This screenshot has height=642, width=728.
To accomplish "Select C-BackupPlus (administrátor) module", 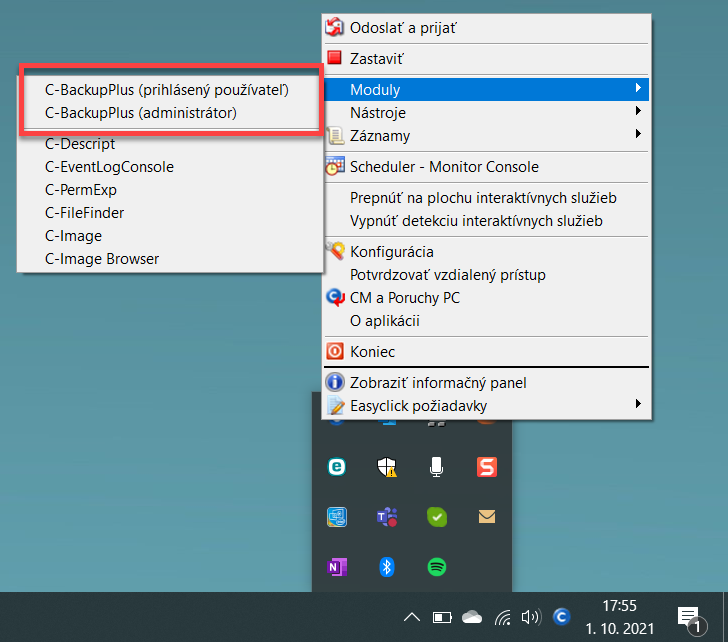I will point(141,113).
